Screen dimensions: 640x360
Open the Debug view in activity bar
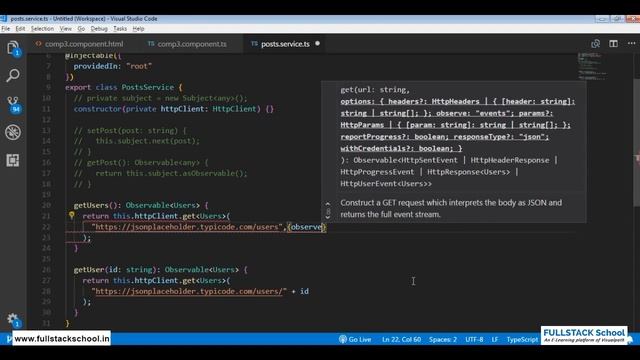(x=13, y=132)
